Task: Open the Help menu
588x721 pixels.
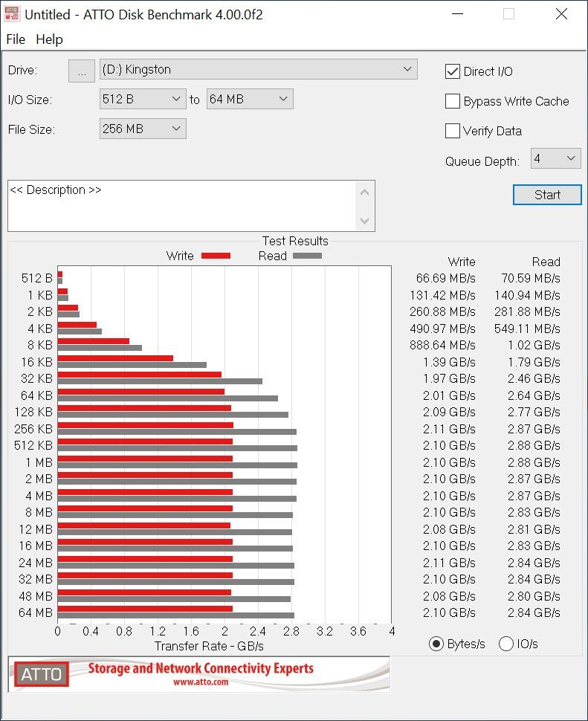Action: [49, 39]
